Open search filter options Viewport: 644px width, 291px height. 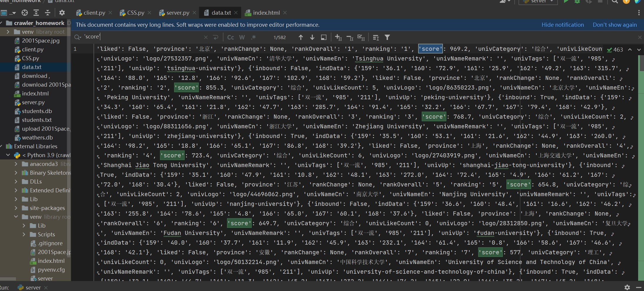[387, 37]
